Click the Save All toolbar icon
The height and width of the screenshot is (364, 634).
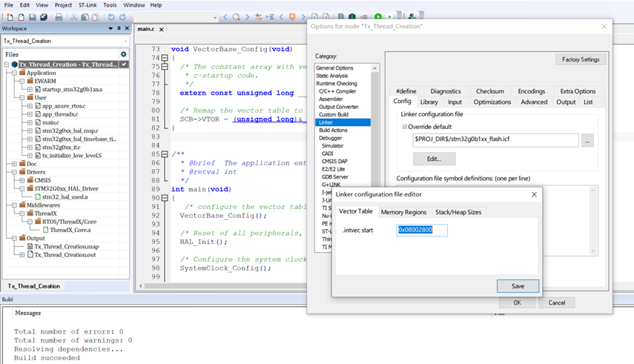tap(44, 17)
